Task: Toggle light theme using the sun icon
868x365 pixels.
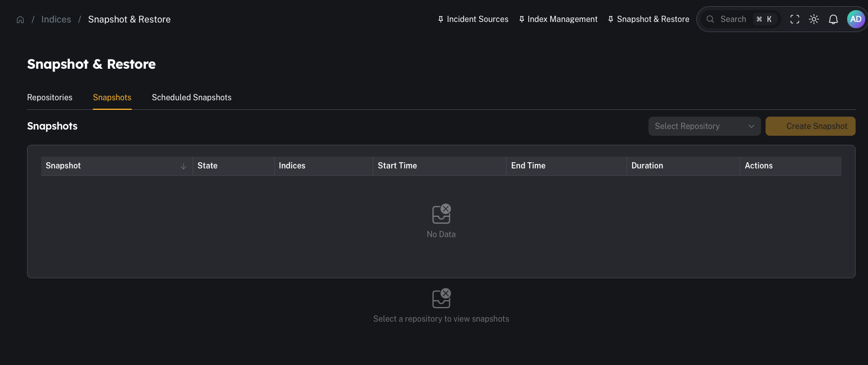Action: (x=814, y=19)
